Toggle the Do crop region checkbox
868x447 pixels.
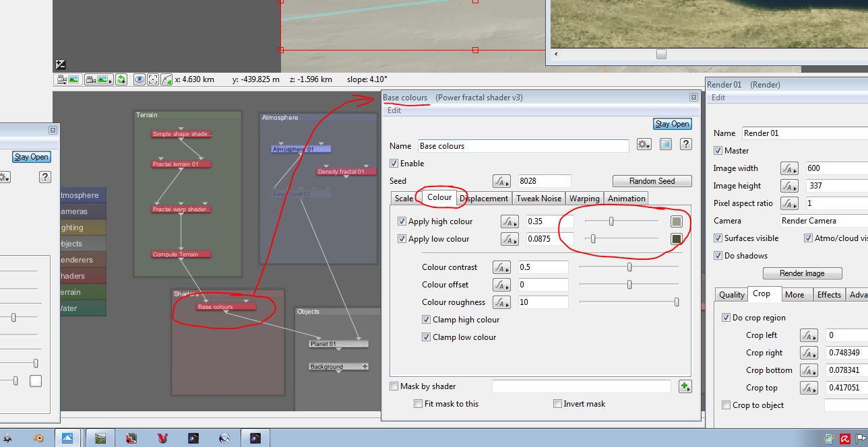pos(726,318)
